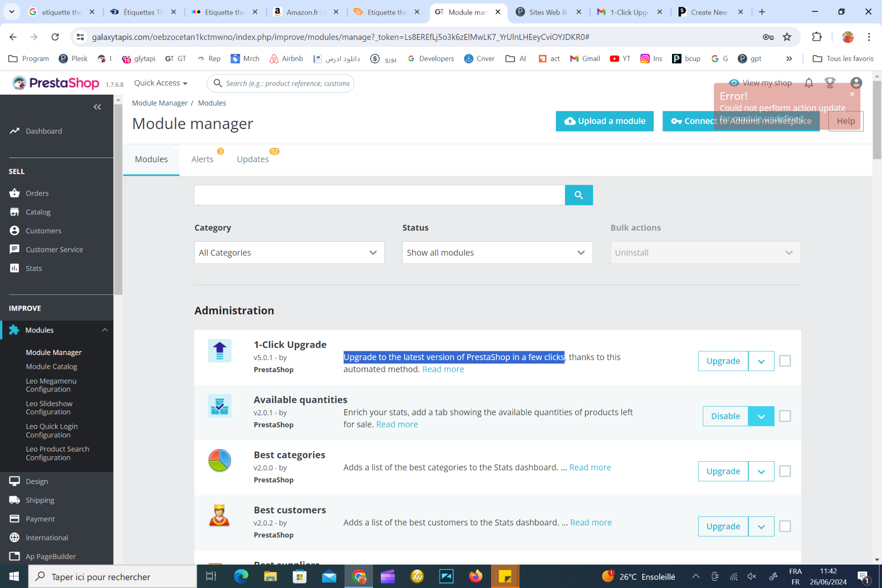Open Orders from the sidebar
The width and height of the screenshot is (882, 588).
[37, 193]
